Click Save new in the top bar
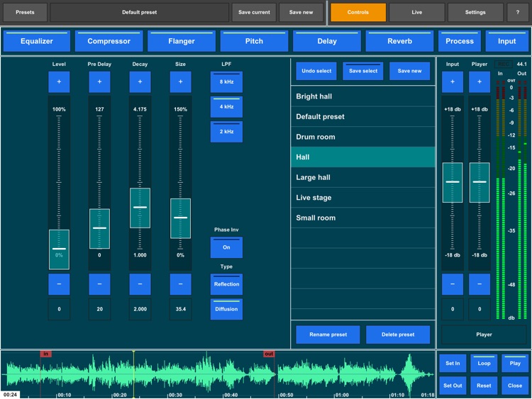Screen dimensions: 532x399 pos(301,12)
